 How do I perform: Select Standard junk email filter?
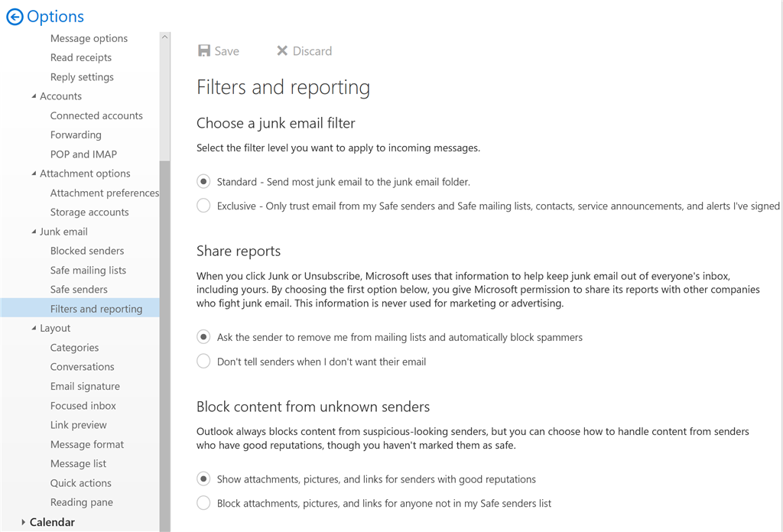click(x=203, y=182)
